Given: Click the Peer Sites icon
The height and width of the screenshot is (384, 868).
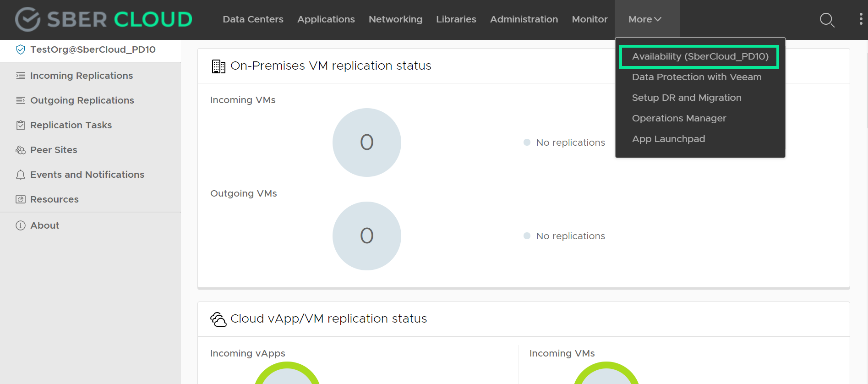Looking at the screenshot, I should [x=21, y=150].
